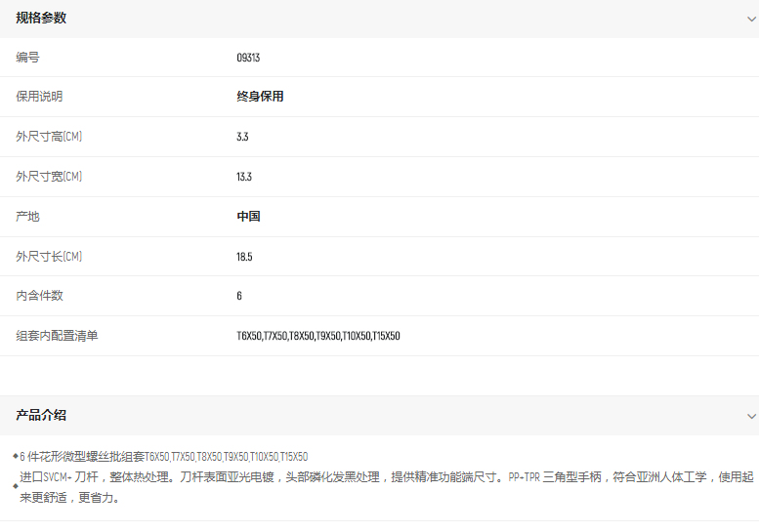759x532 pixels.
Task: Click the 编号 row label
Action: (x=27, y=58)
